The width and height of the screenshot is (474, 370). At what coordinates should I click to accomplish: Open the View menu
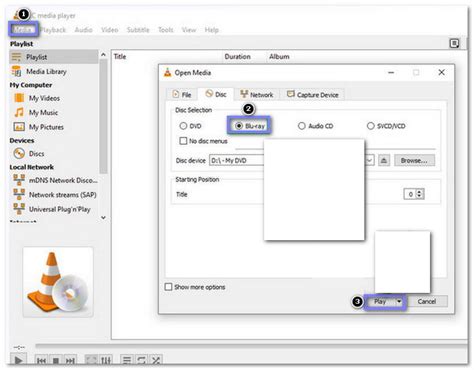189,30
